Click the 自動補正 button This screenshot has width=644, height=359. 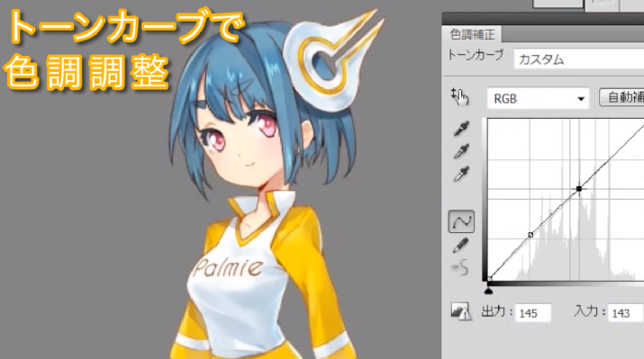click(x=621, y=97)
